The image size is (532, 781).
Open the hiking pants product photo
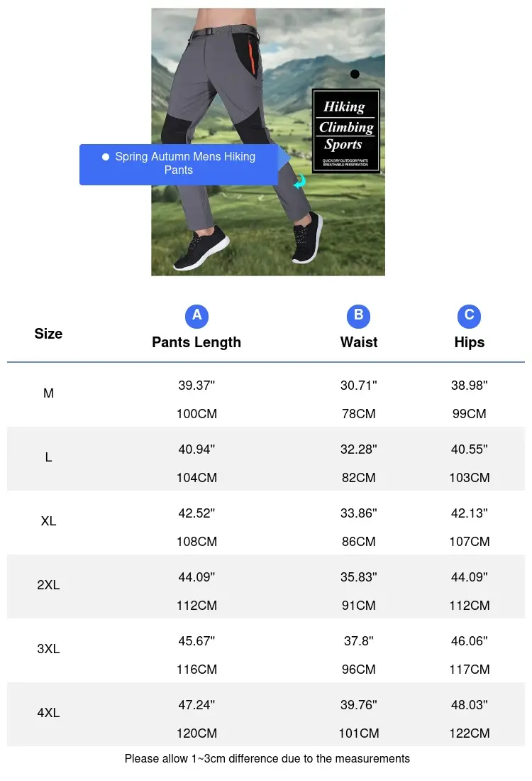click(x=267, y=142)
